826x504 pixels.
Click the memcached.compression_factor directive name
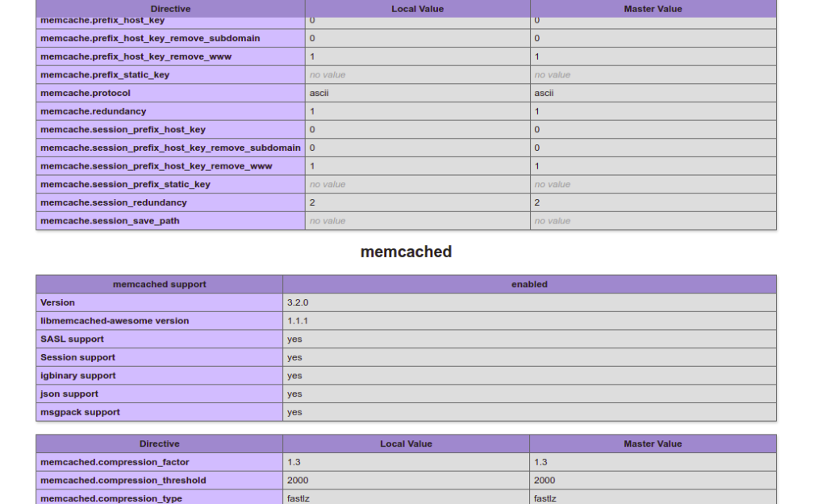pyautogui.click(x=115, y=462)
